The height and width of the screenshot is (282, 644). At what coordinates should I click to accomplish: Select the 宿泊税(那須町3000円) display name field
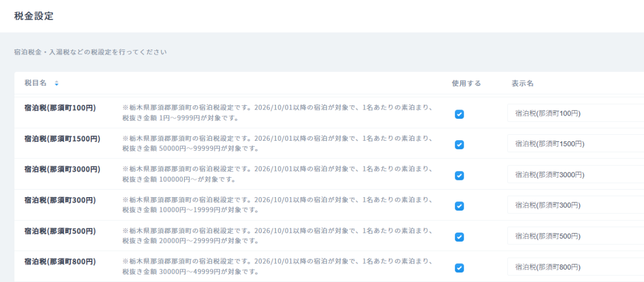pyautogui.click(x=574, y=175)
